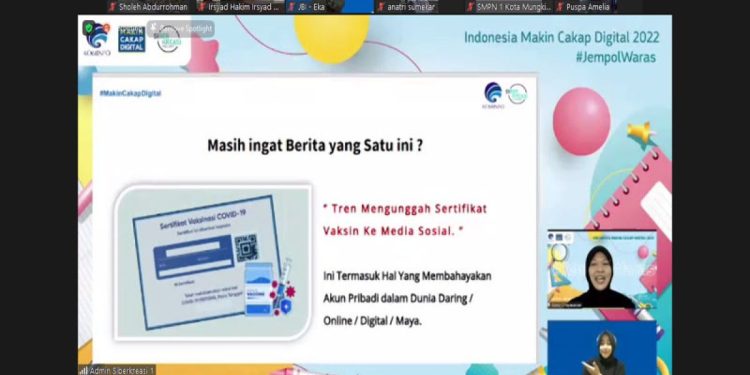Click the sign language interpreter's blue video

click(x=602, y=348)
